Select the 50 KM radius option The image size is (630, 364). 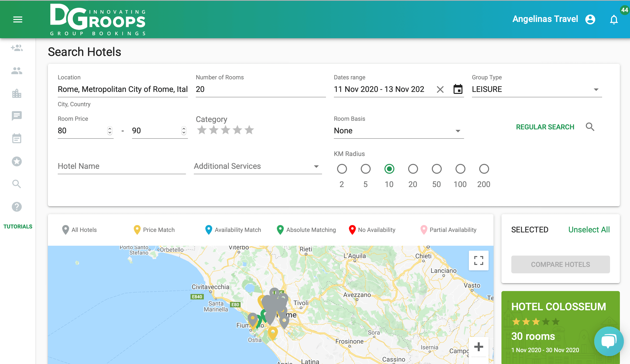(437, 169)
